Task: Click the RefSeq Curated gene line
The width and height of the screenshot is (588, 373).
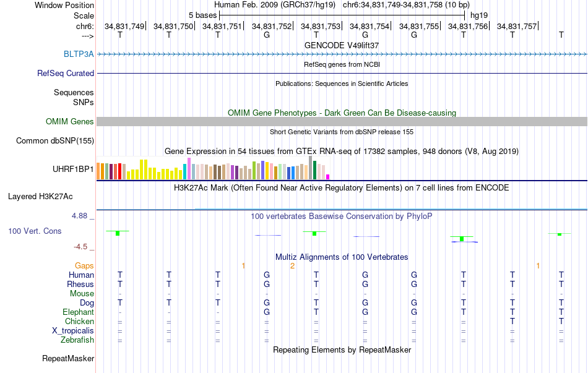Action: (x=342, y=74)
